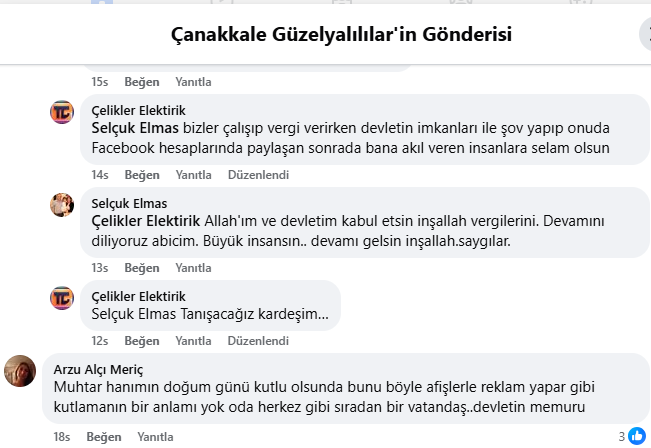Open Düzenlendi edit history on 12s comment

click(x=258, y=341)
